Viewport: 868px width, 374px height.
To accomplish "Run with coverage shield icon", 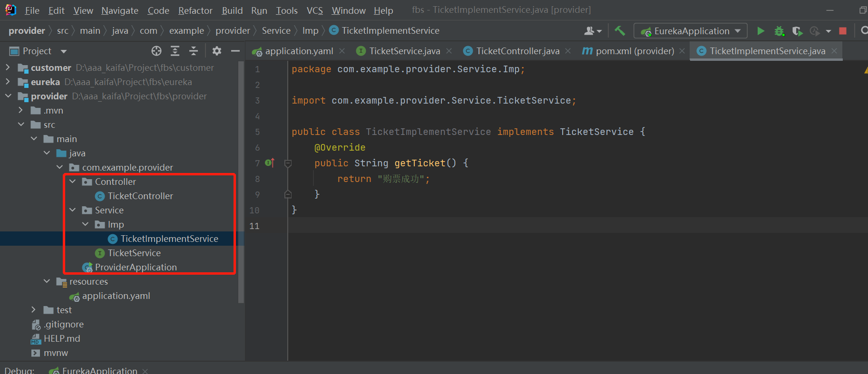I will [x=797, y=31].
